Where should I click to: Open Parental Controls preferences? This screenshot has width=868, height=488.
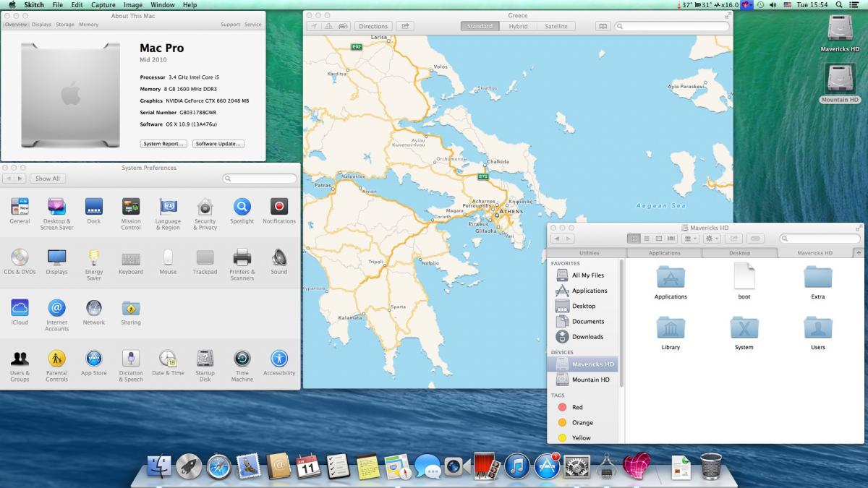coord(56,365)
